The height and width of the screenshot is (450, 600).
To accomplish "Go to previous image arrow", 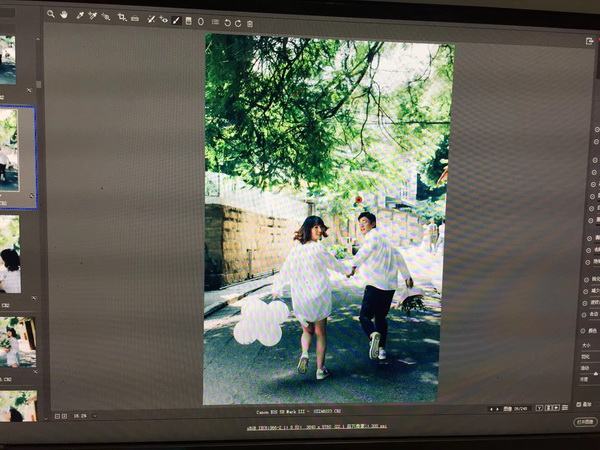I will (491, 409).
